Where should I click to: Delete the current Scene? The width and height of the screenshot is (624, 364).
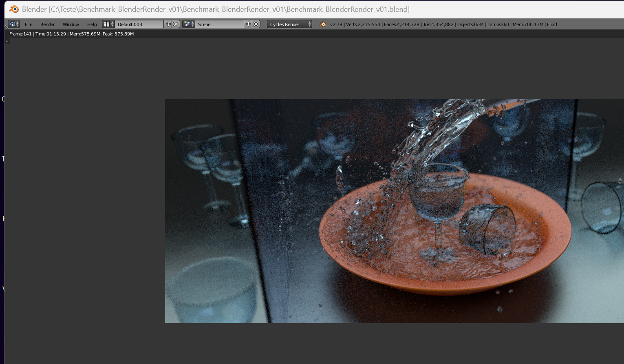pos(256,24)
